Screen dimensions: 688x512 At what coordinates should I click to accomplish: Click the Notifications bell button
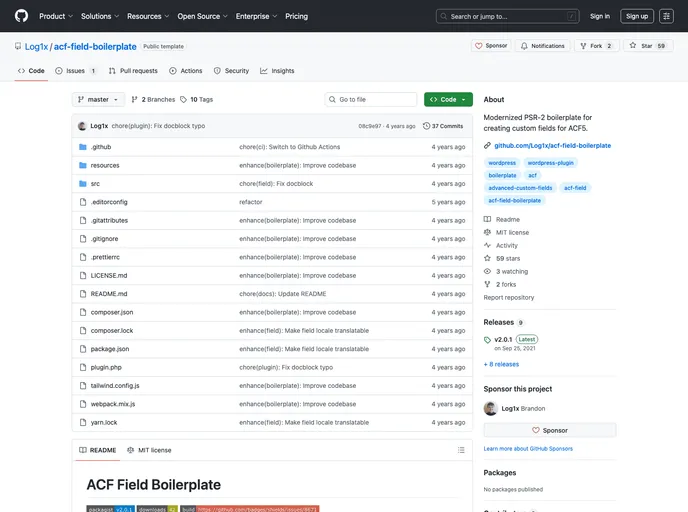pyautogui.click(x=543, y=46)
